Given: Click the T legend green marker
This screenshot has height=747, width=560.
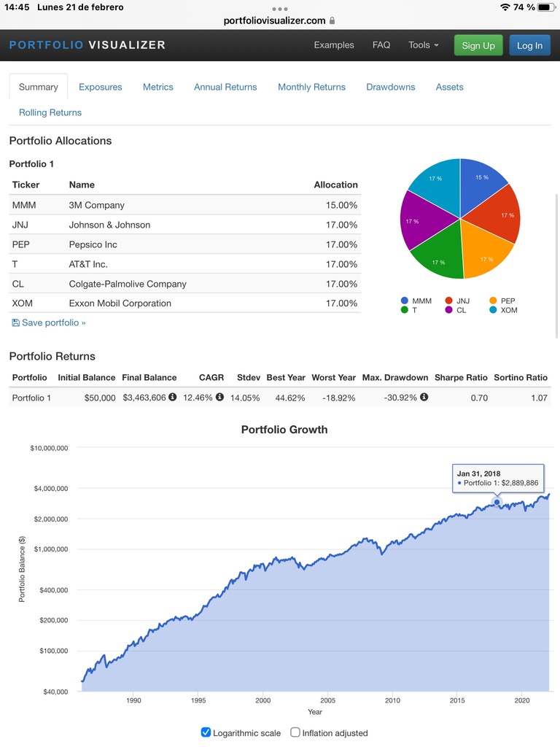Looking at the screenshot, I should pos(405,310).
